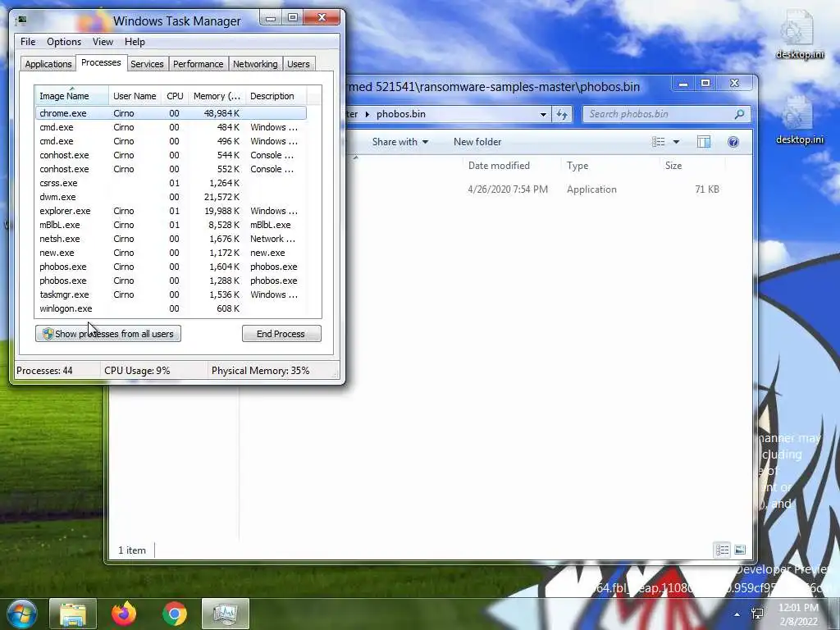
Task: Select cmd.exe process using 484 K
Action: click(x=171, y=127)
